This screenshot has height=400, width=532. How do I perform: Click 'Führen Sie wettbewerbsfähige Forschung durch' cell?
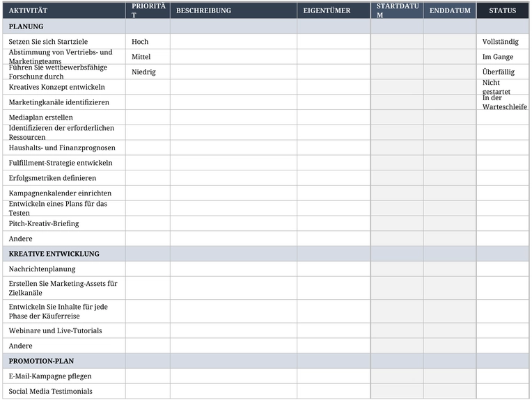[x=64, y=72]
